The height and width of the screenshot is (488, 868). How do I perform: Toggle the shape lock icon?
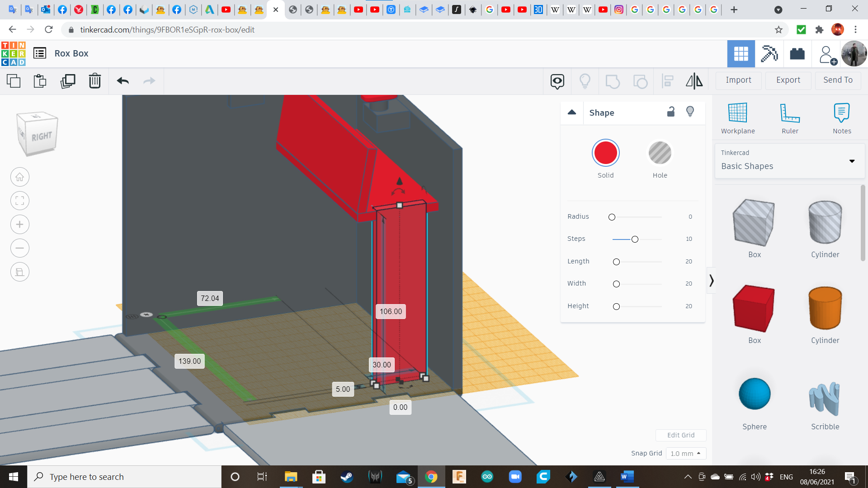pos(671,112)
